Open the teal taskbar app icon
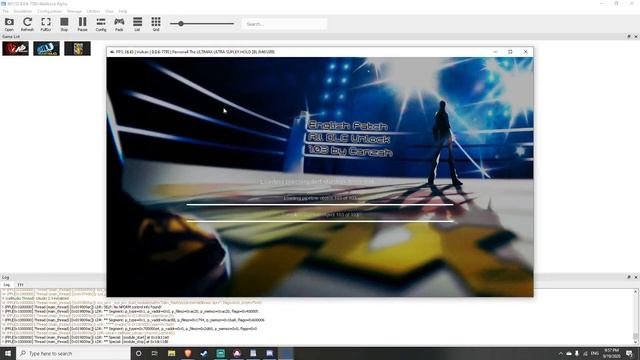 (x=220, y=353)
